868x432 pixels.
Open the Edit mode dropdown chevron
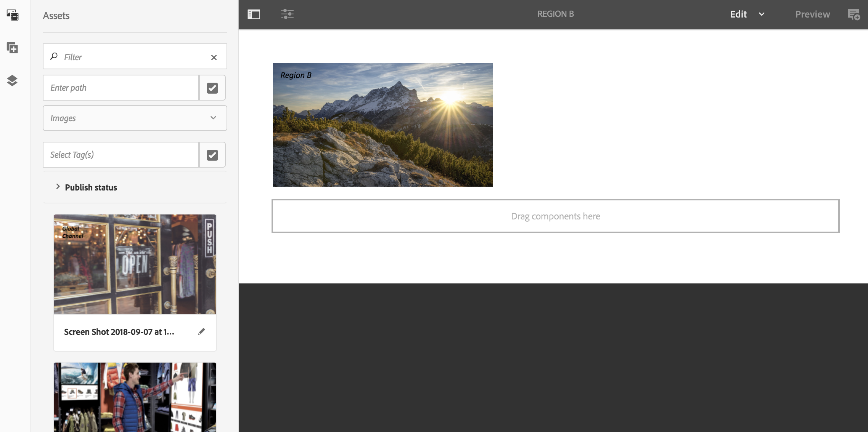762,14
